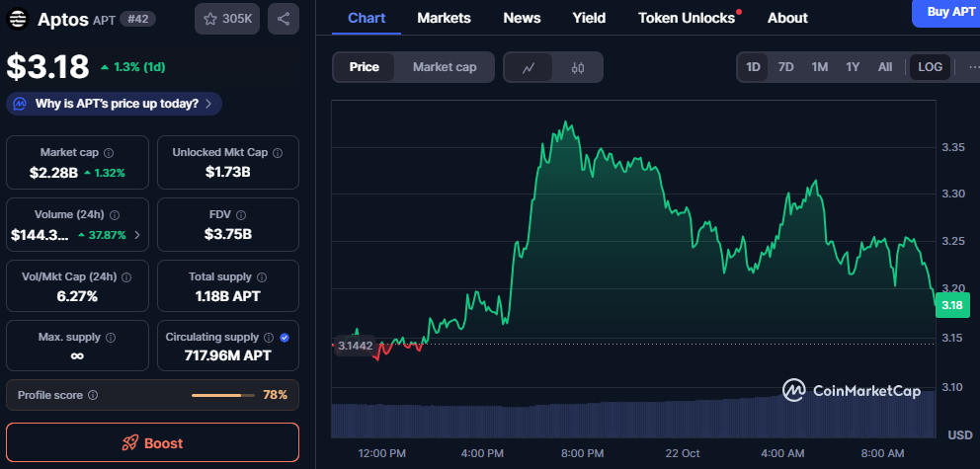The height and width of the screenshot is (469, 980).
Task: Switch to candlestick chart icon
Action: point(578,67)
